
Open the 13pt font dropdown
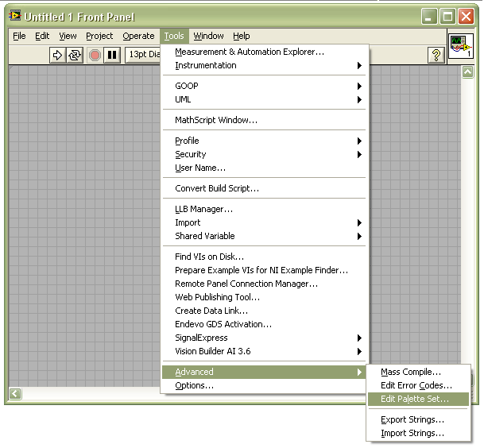click(144, 55)
